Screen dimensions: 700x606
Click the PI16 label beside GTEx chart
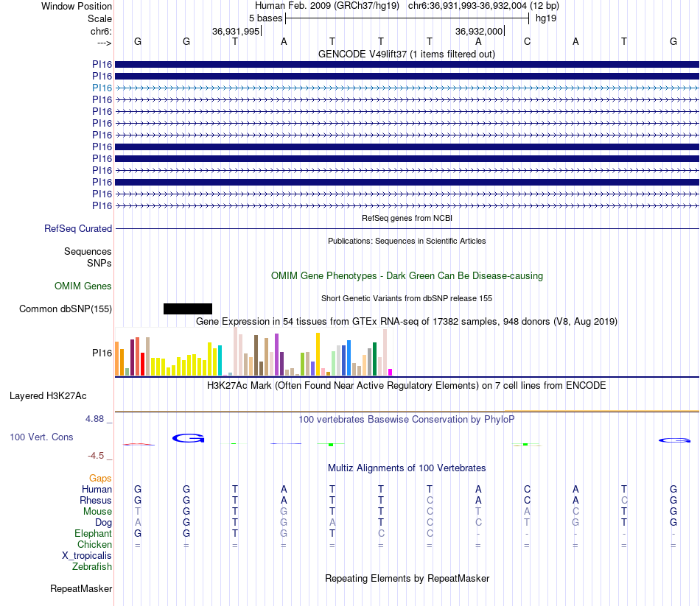(x=102, y=353)
